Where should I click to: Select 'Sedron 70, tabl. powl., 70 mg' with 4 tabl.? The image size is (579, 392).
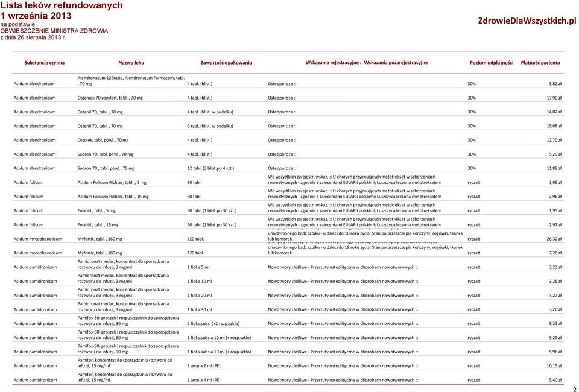(105, 154)
